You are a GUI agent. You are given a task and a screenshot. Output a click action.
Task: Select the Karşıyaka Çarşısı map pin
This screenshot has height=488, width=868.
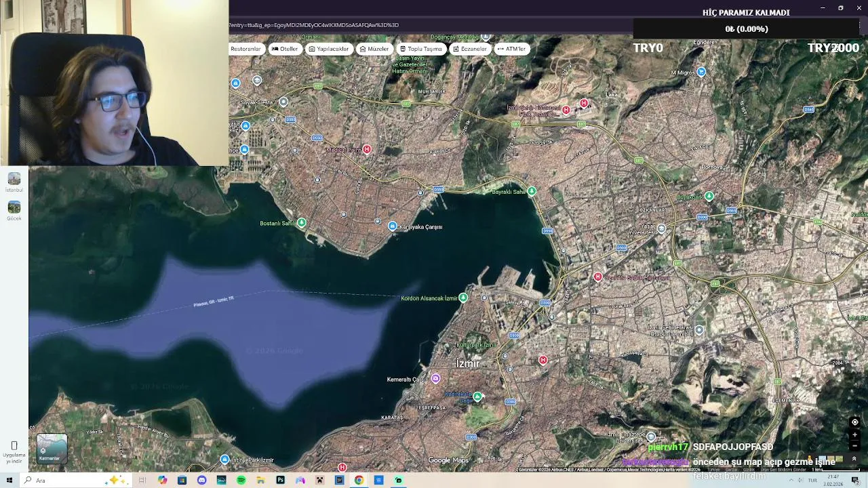(392, 226)
